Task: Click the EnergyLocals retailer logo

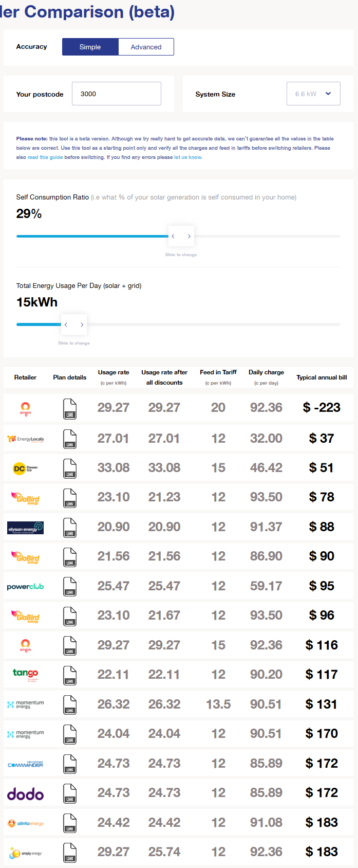Action: click(x=25, y=439)
